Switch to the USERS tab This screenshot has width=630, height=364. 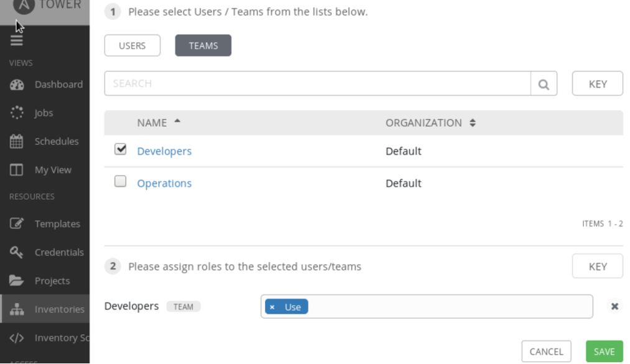point(132,45)
